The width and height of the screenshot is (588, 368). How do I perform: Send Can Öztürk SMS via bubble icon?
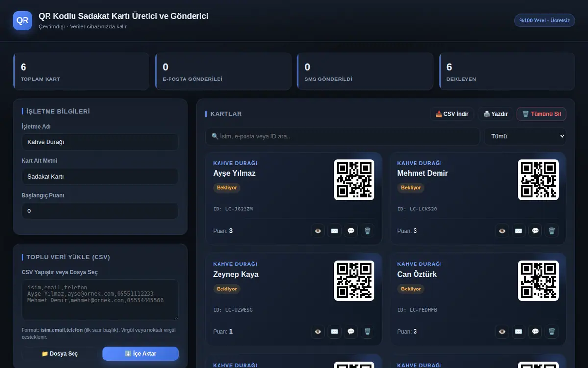tap(536, 331)
